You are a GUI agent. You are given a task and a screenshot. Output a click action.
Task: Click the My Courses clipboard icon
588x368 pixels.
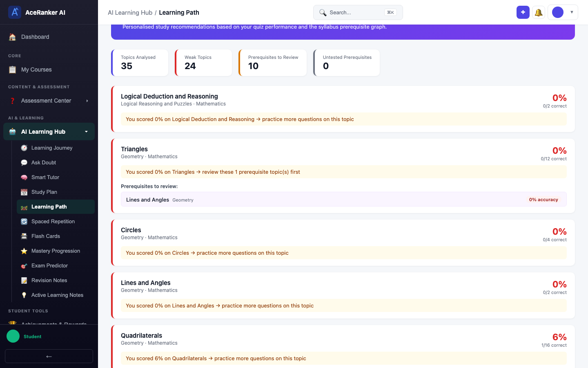click(13, 70)
